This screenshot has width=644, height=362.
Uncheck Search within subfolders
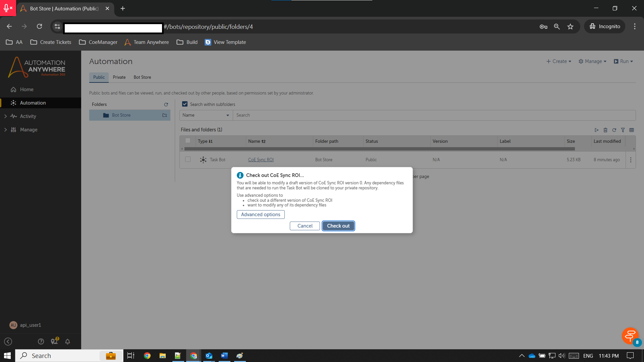click(x=185, y=104)
